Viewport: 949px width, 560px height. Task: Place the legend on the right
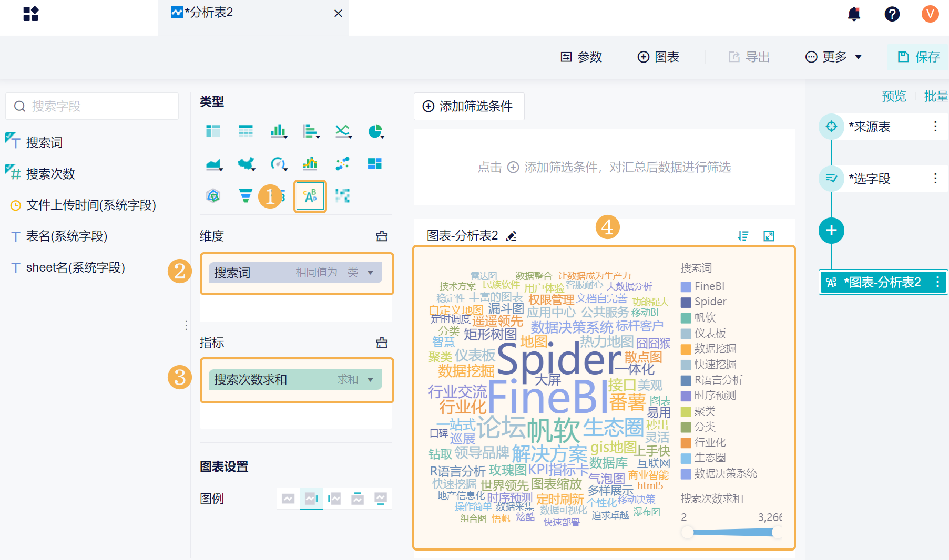(x=311, y=499)
